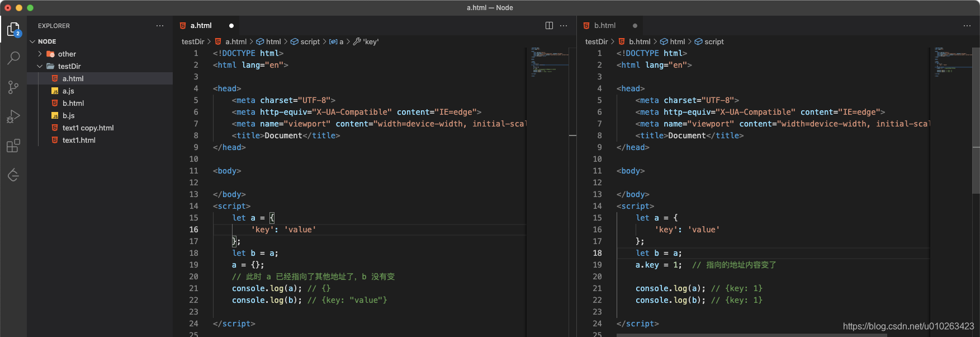The width and height of the screenshot is (980, 337).
Task: Click 'let b = a;' line in b.html
Action: (658, 253)
